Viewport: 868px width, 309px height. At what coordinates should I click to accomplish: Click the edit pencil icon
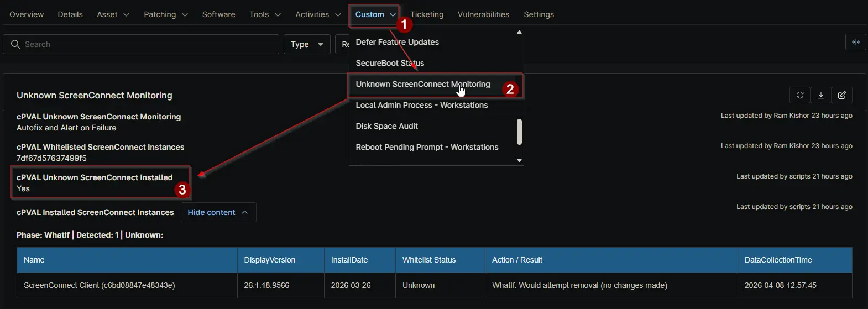pyautogui.click(x=842, y=95)
